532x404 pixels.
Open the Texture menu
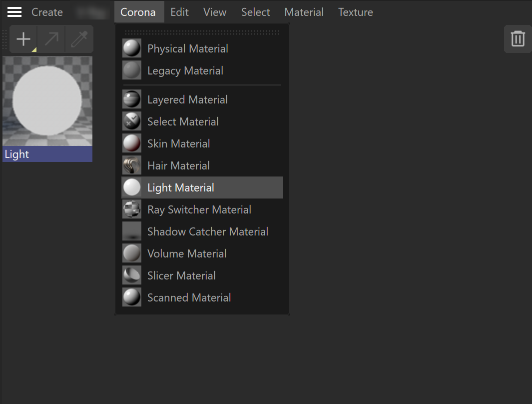coord(356,12)
